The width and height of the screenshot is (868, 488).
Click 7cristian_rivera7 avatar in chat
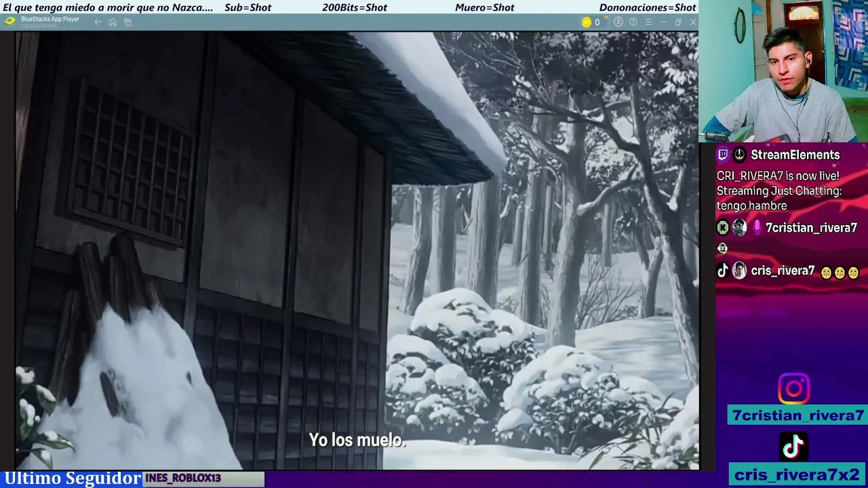(x=739, y=228)
